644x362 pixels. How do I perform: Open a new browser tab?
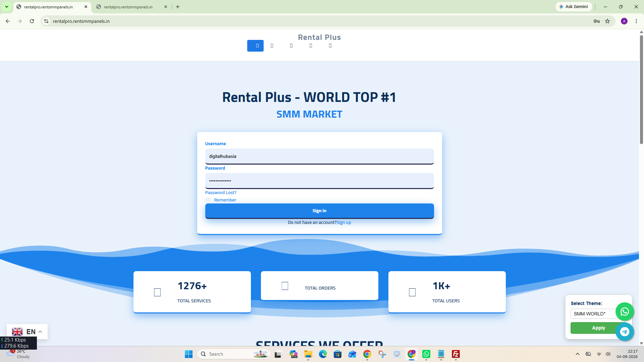click(x=178, y=7)
